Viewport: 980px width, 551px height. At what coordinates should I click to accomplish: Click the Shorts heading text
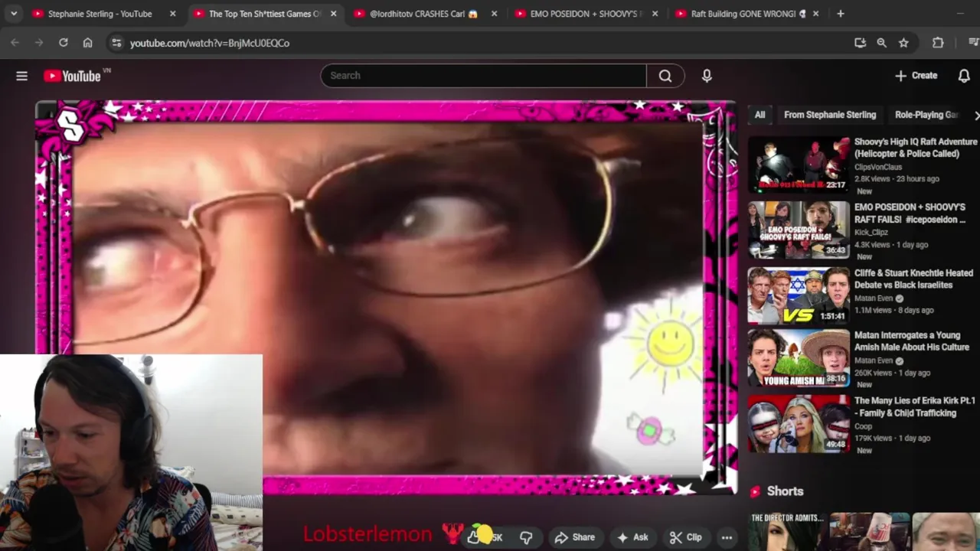coord(785,491)
